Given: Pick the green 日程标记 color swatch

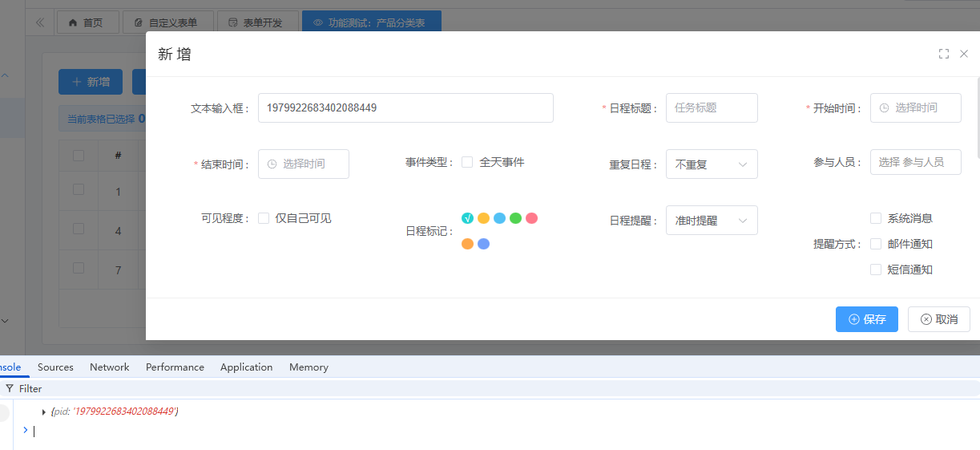Looking at the screenshot, I should point(515,218).
